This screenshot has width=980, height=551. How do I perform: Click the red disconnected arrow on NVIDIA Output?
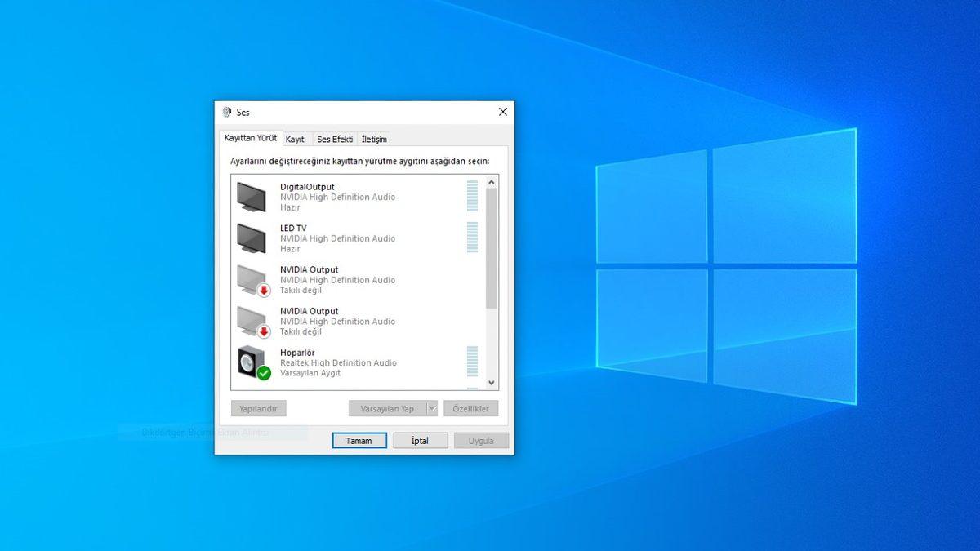tap(263, 289)
